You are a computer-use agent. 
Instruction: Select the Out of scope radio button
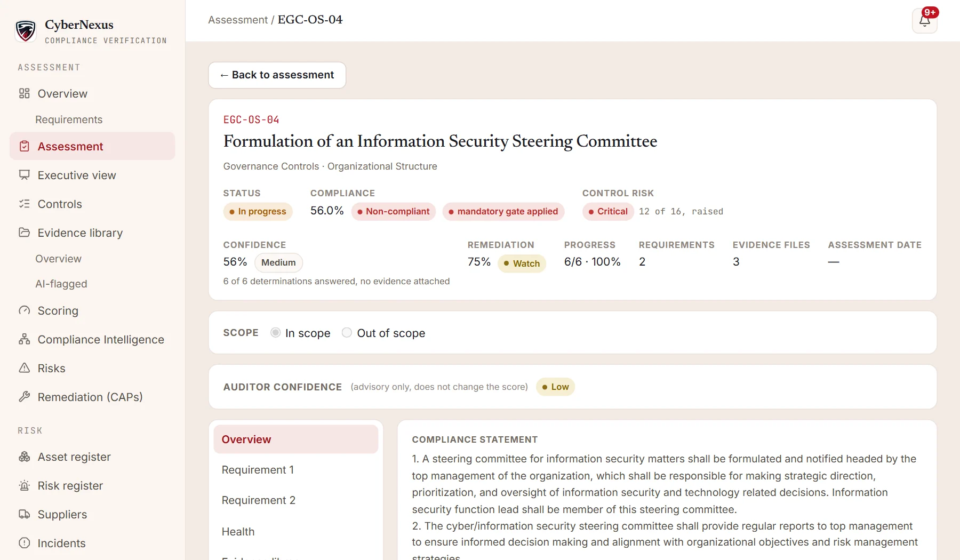coord(347,333)
